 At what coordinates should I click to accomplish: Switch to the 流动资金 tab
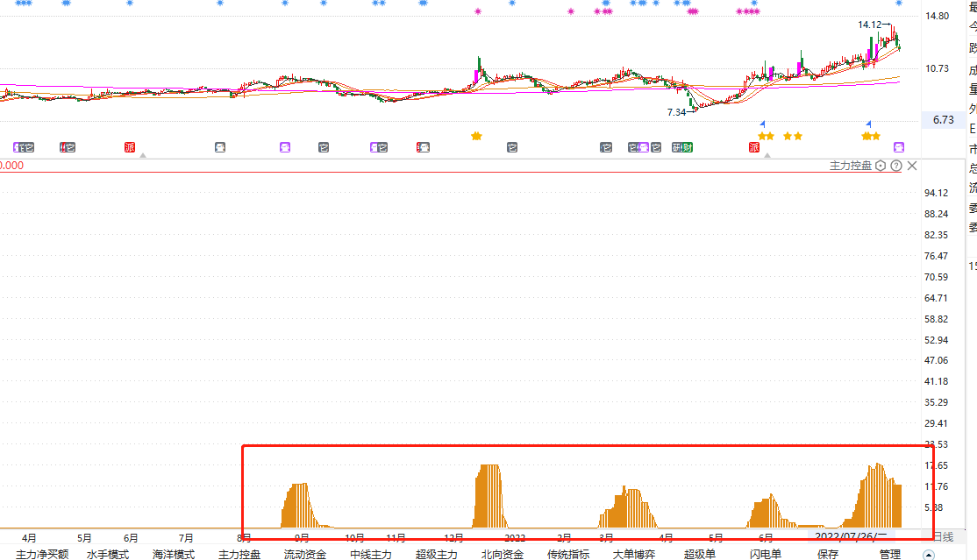click(x=305, y=554)
